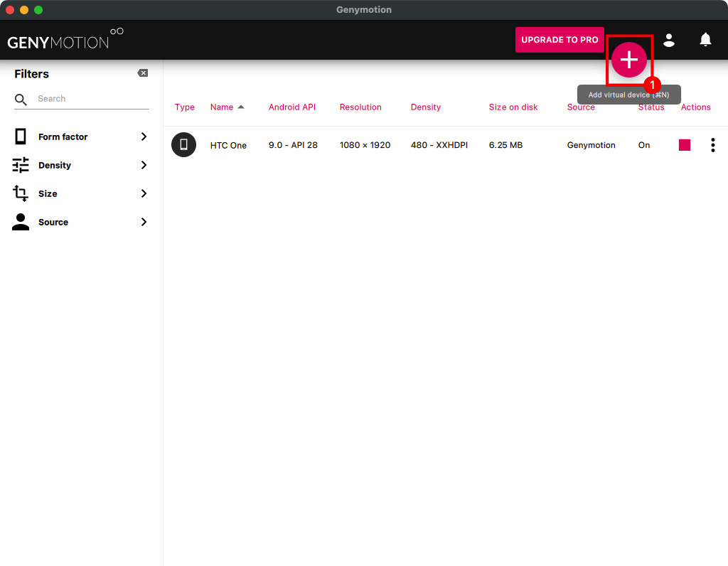Expand the Form factor filter
This screenshot has height=566, width=728.
144,137
